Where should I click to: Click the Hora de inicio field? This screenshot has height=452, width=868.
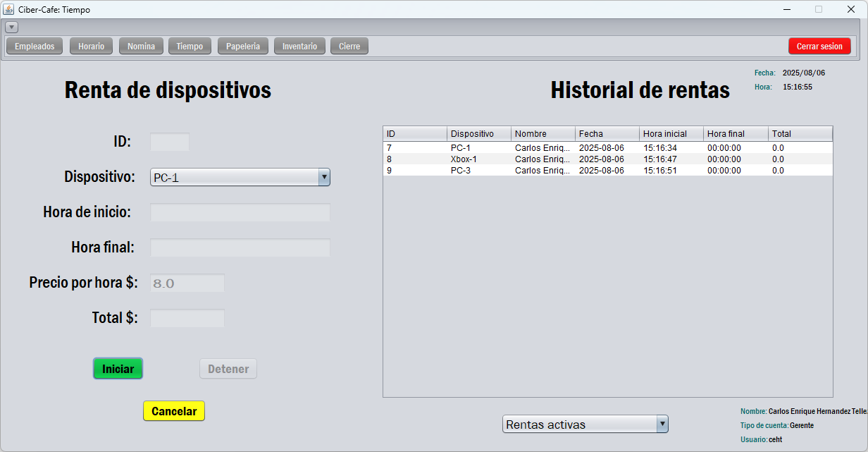pyautogui.click(x=240, y=212)
